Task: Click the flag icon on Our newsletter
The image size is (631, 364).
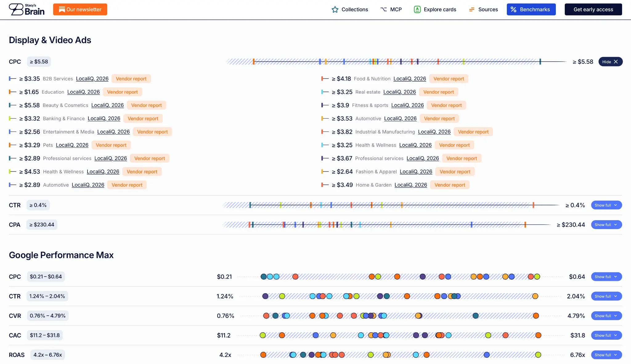Action: (x=62, y=10)
